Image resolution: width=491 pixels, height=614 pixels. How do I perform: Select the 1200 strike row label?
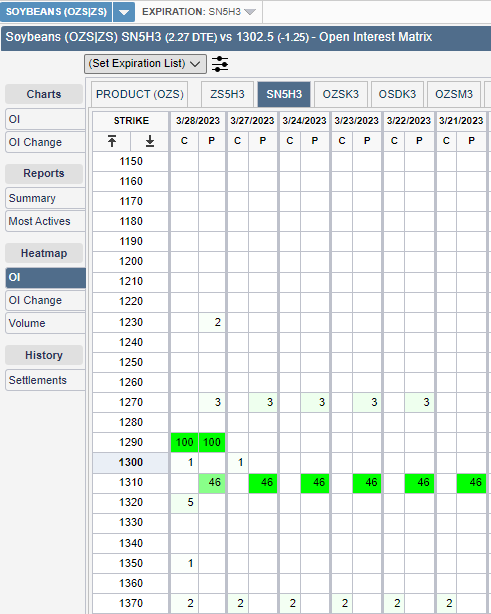tap(131, 261)
